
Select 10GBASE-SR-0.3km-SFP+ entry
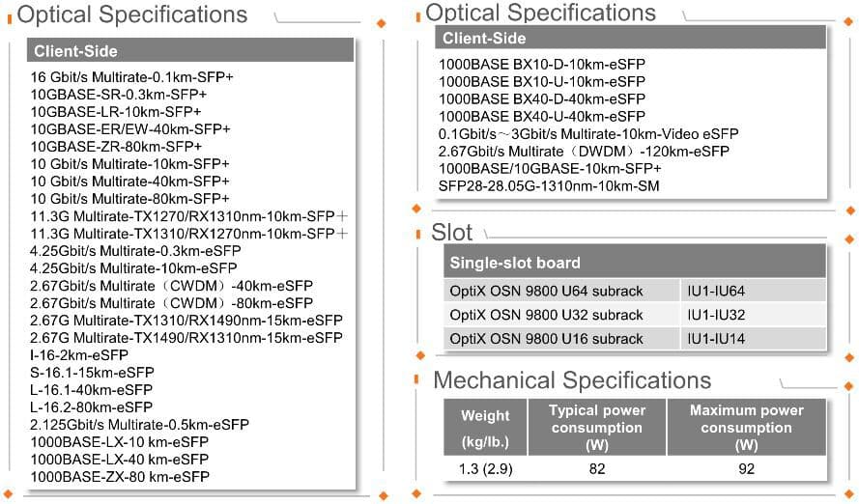[118, 95]
